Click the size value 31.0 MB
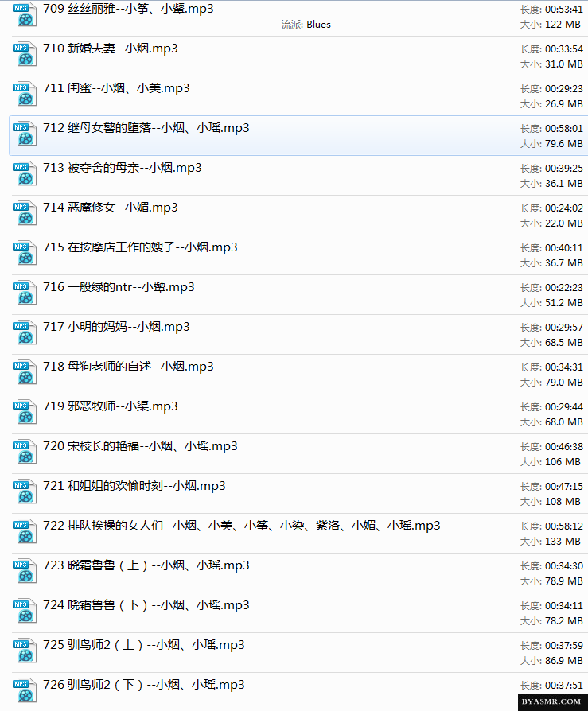The image size is (588, 711). coord(564,64)
